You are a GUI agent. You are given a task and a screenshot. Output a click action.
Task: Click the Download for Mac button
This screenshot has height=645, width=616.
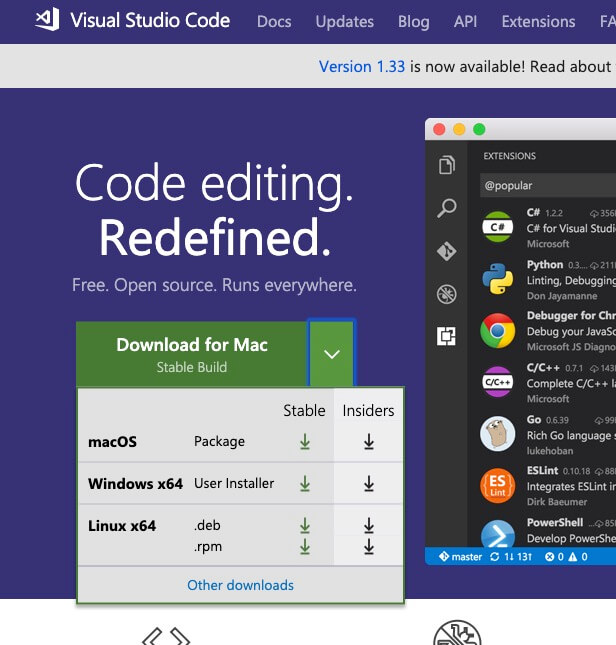[192, 354]
